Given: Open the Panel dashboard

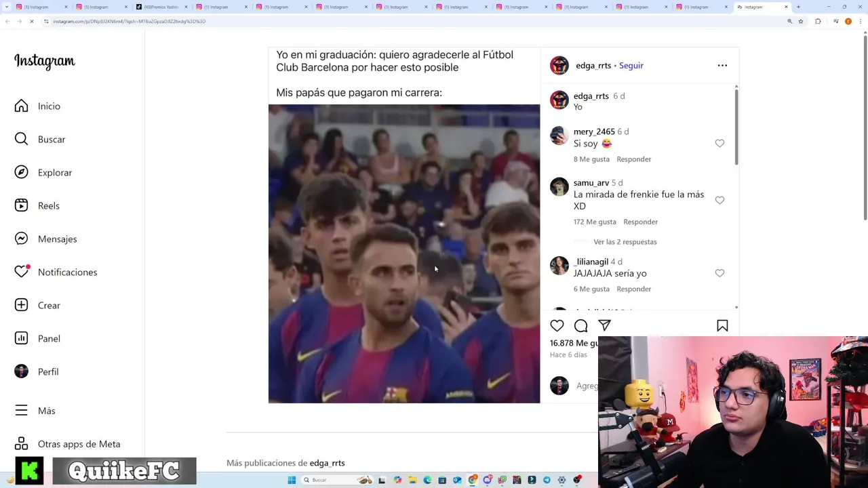Looking at the screenshot, I should [37, 338].
